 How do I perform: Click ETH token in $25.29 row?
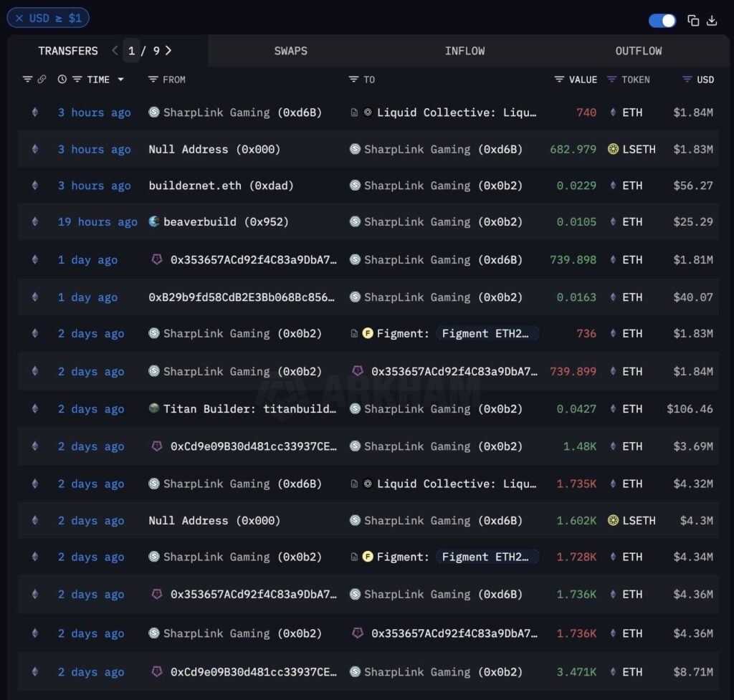[632, 222]
